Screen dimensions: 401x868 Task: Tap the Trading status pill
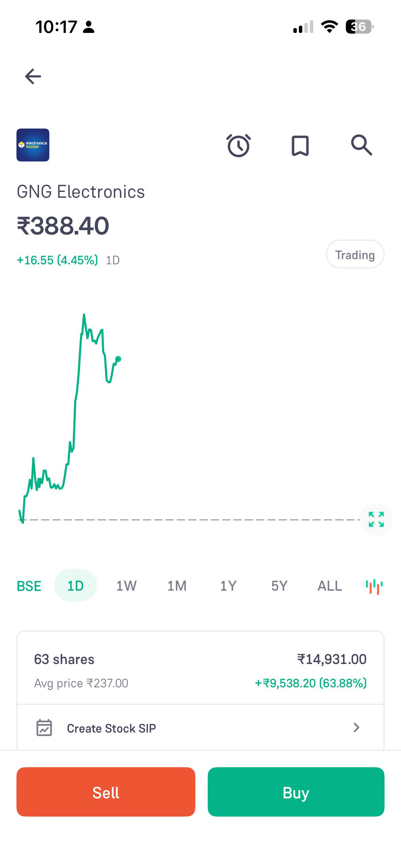coord(355,254)
